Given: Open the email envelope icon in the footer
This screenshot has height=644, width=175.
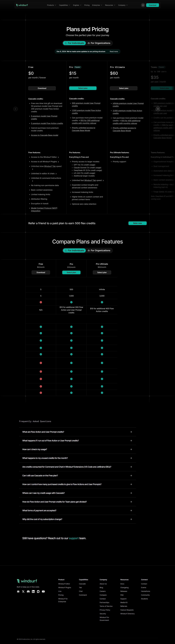Looking at the screenshot, I should click(x=18, y=591).
